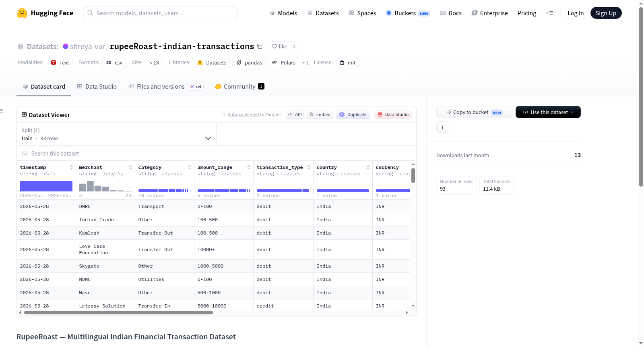The height and width of the screenshot is (347, 644).
Task: Click the timestamp histogram bar
Action: pos(46,186)
